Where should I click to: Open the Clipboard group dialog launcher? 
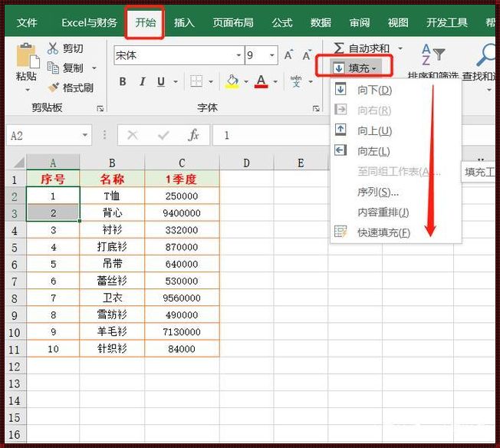pyautogui.click(x=100, y=109)
